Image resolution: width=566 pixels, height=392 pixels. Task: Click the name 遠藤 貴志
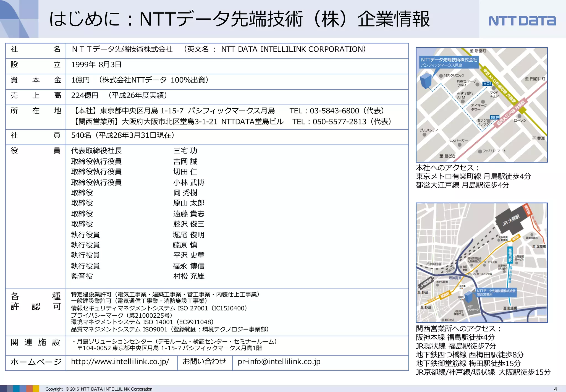click(189, 214)
